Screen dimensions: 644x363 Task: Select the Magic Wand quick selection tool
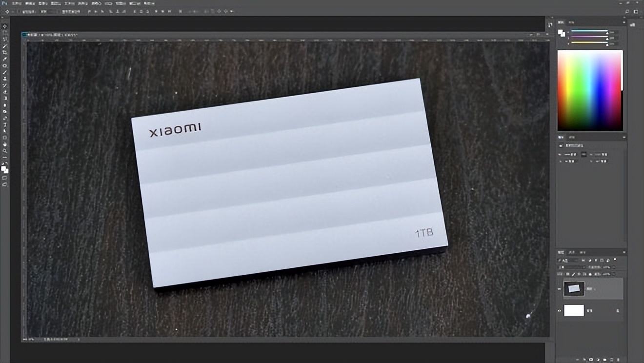pos(5,46)
